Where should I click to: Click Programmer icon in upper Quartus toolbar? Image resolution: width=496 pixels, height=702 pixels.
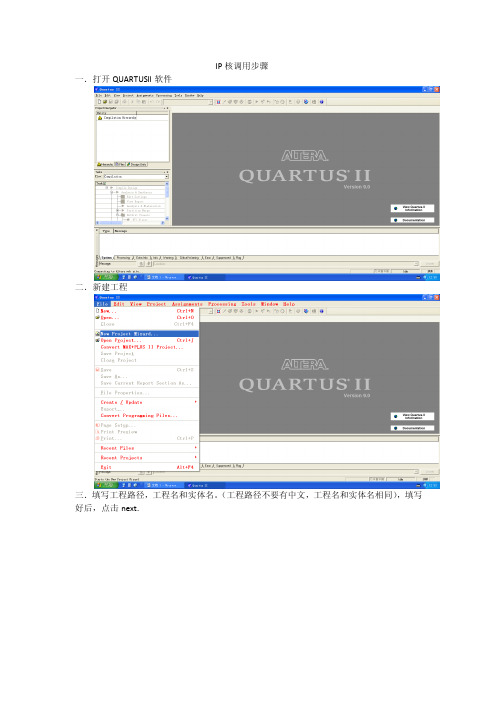coord(306,102)
